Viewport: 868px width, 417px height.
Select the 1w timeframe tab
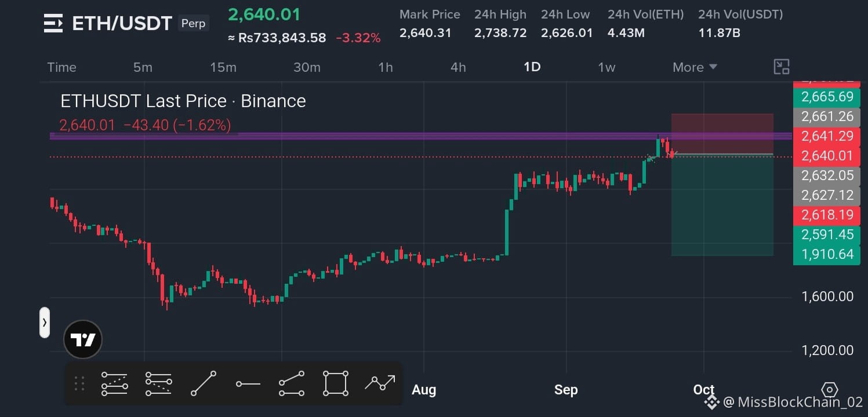point(606,67)
